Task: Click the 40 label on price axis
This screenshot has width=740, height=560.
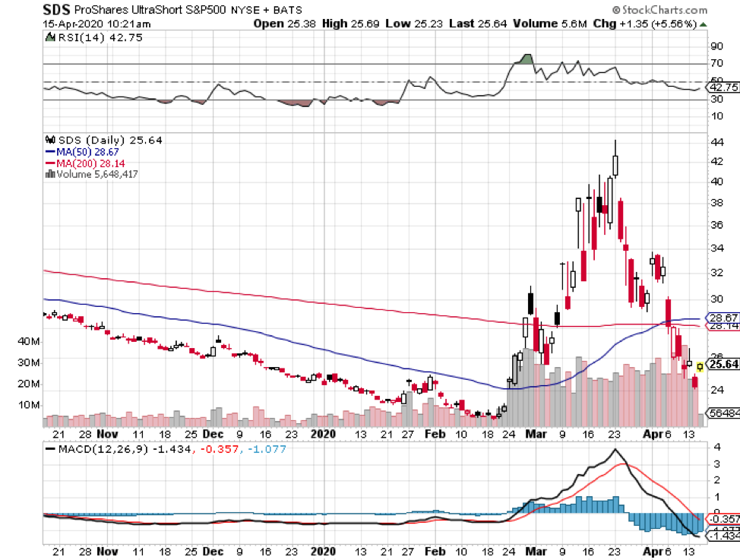Action: (717, 182)
